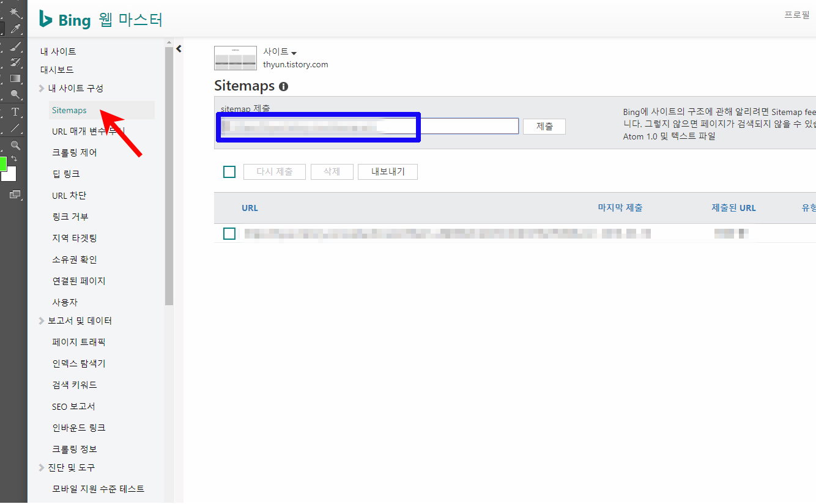
Task: Open 인바운드 링크 report
Action: click(79, 428)
